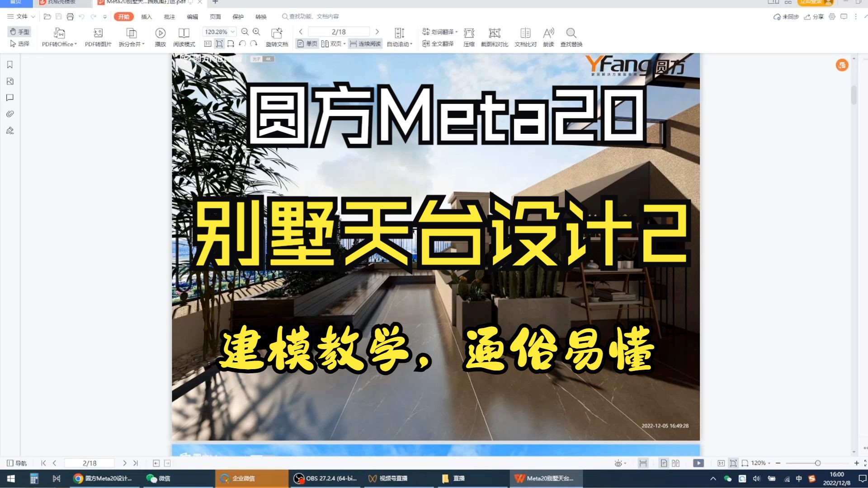Open the bookmark panel in sidebar

10,65
